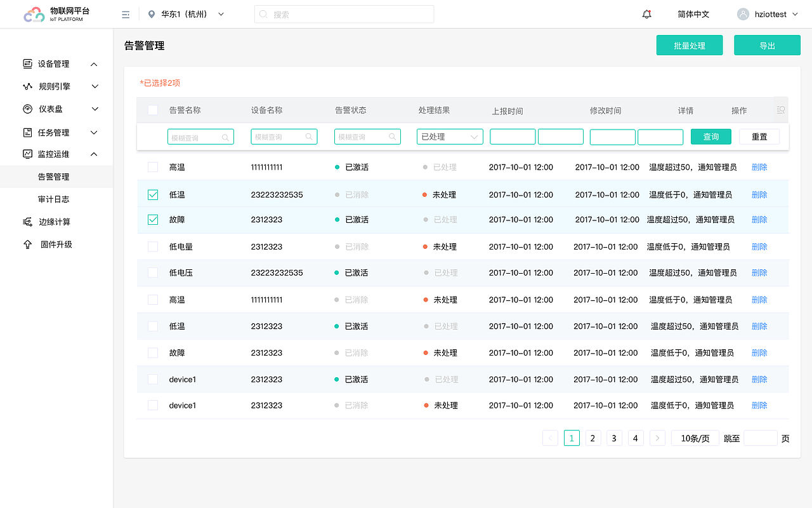Click the 设备管理 sidebar icon
Viewport: 812px width, 508px height.
tap(27, 63)
